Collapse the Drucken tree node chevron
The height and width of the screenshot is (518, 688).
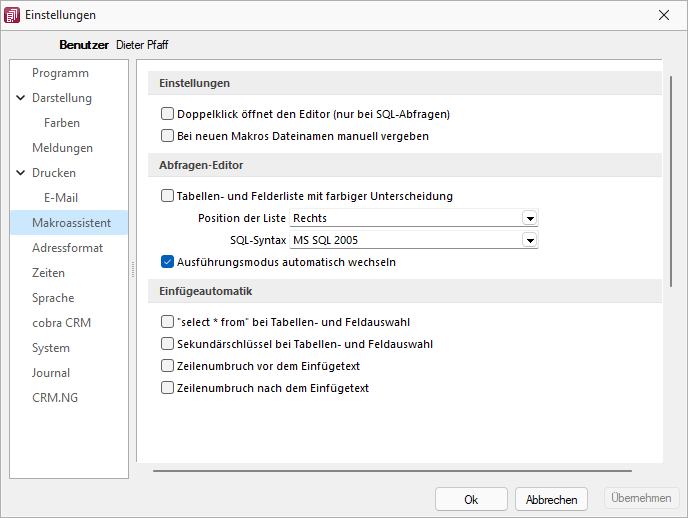pyautogui.click(x=20, y=173)
